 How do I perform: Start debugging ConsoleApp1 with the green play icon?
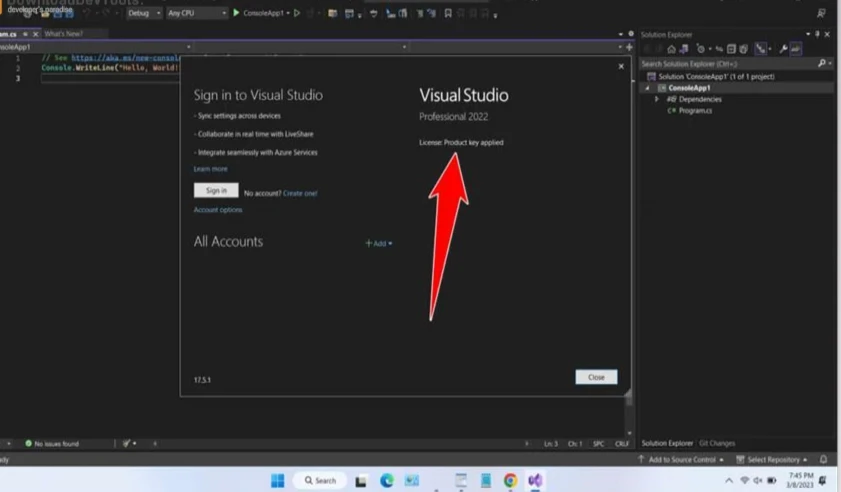236,13
